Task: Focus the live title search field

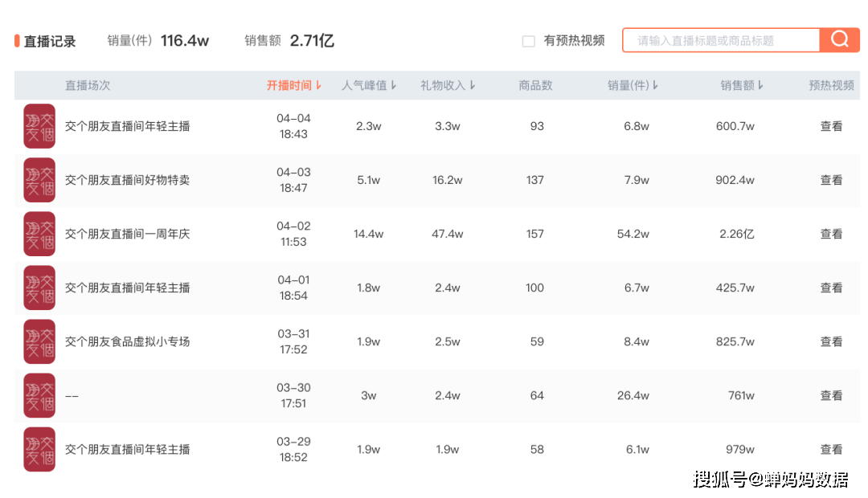Action: pyautogui.click(x=721, y=40)
